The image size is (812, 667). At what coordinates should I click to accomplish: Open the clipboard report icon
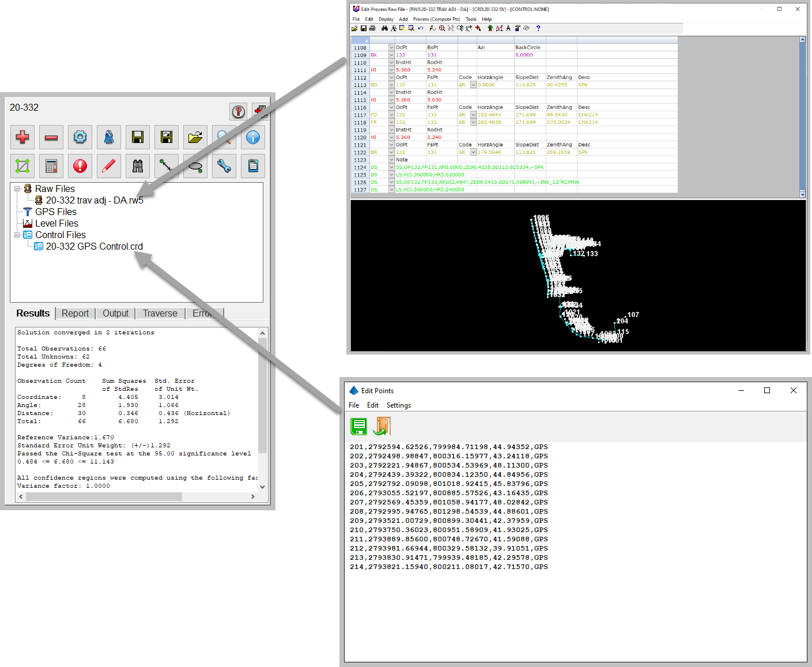coord(252,166)
